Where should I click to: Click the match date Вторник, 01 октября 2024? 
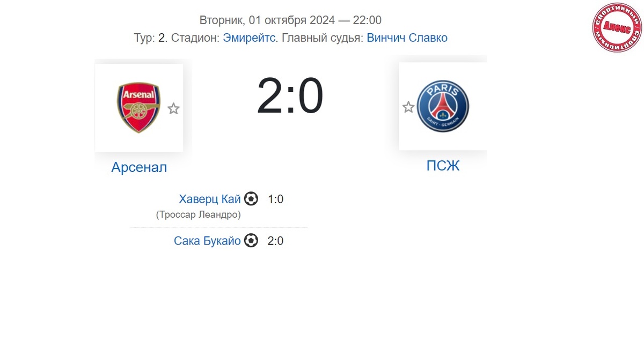(x=267, y=20)
